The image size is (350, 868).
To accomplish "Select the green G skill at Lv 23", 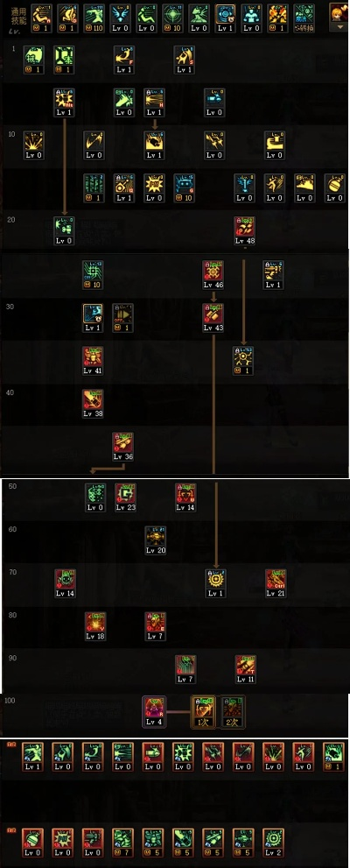I will tap(125, 494).
